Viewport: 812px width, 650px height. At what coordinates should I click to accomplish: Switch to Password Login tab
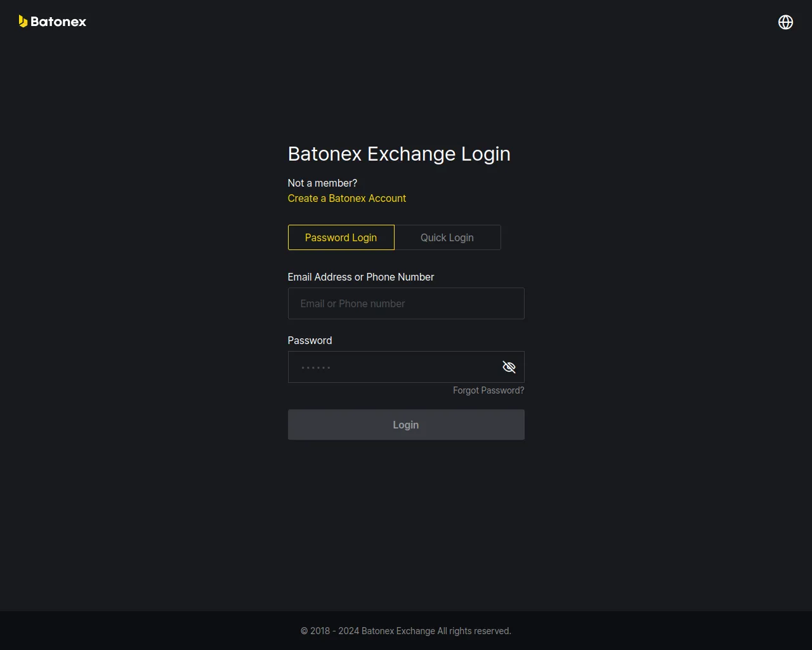pos(341,237)
